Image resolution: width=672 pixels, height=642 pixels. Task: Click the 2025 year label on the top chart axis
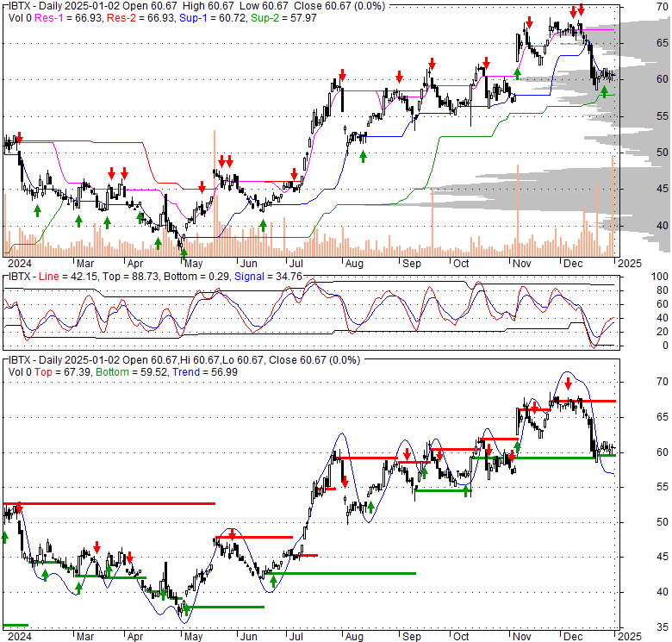(x=630, y=263)
